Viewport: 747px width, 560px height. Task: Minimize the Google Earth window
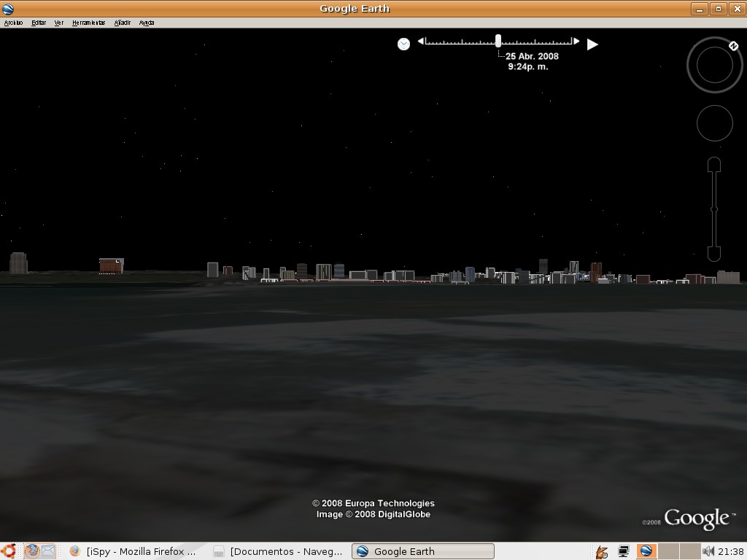[x=700, y=9]
